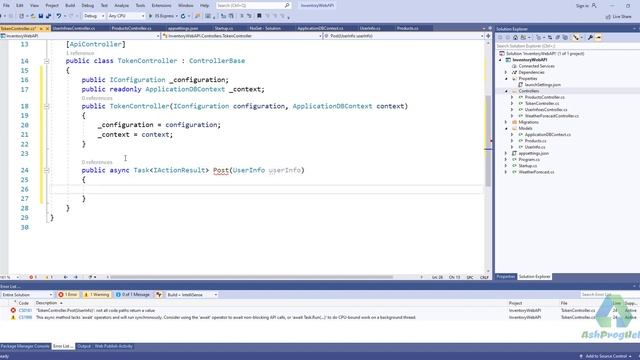
Task: Expand the Migrations folder
Action: (506, 122)
